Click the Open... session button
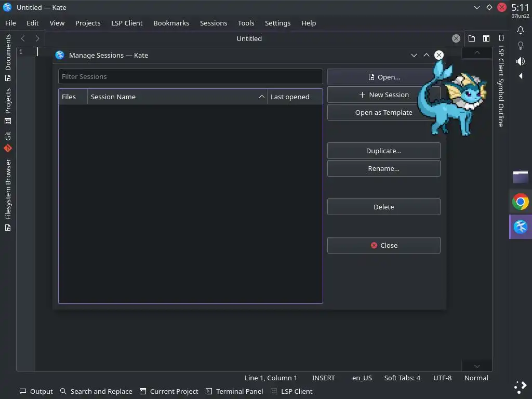This screenshot has height=399, width=532. click(384, 77)
